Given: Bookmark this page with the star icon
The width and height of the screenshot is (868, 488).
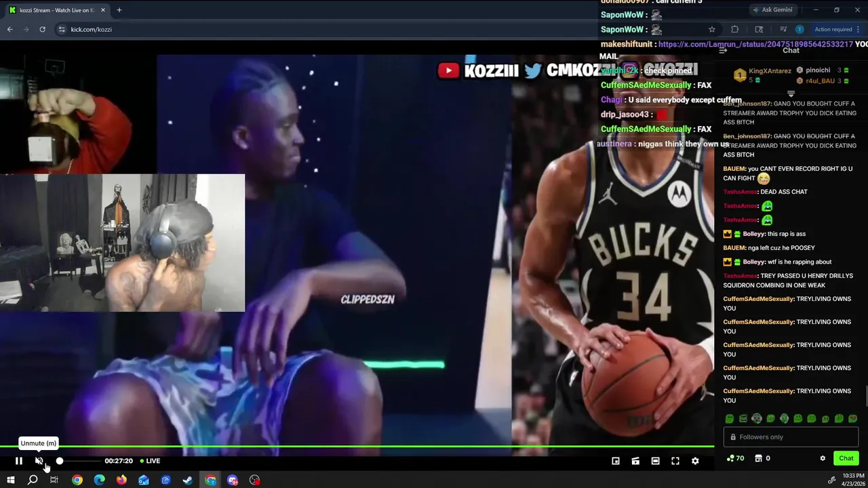Looking at the screenshot, I should 711,29.
